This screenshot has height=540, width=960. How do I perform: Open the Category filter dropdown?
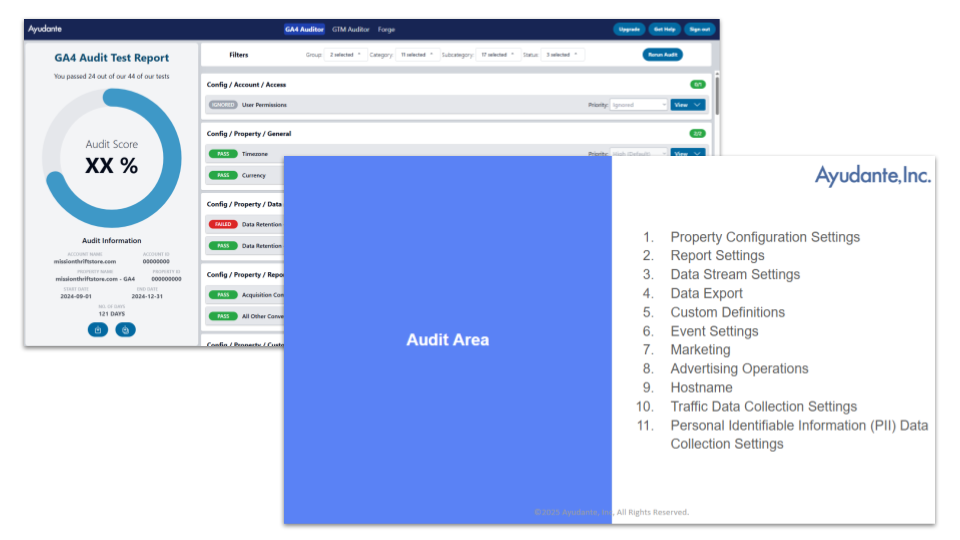pos(417,54)
